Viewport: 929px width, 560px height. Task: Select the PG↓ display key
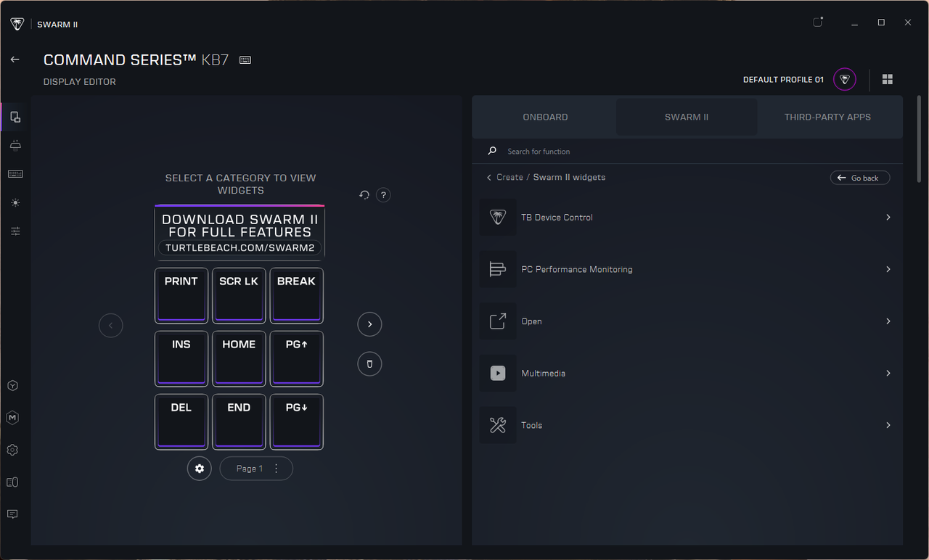tap(297, 422)
